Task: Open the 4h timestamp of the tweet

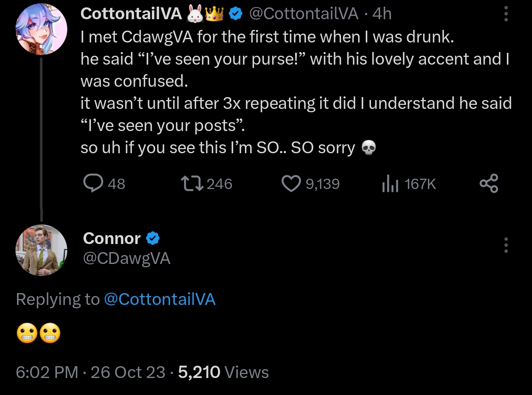Action: 382,14
